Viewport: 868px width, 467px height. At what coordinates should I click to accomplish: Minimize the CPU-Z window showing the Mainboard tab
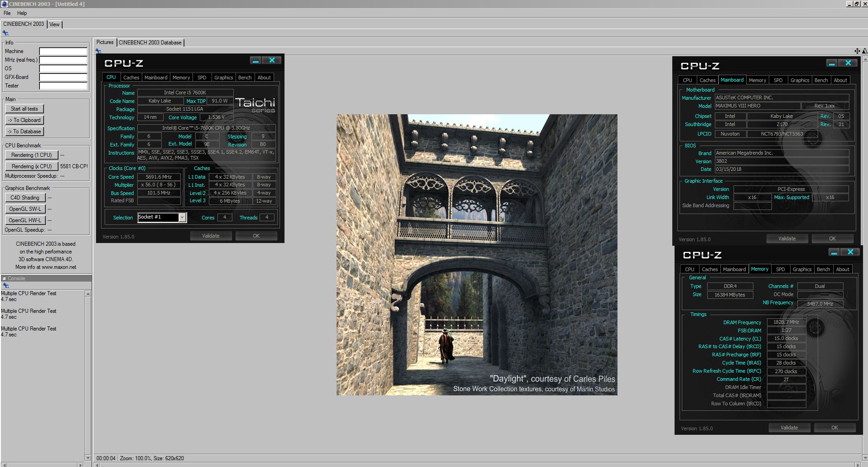pyautogui.click(x=832, y=63)
